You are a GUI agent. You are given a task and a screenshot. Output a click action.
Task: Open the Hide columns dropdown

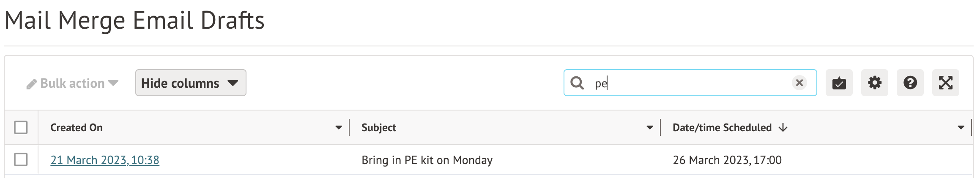click(x=190, y=83)
